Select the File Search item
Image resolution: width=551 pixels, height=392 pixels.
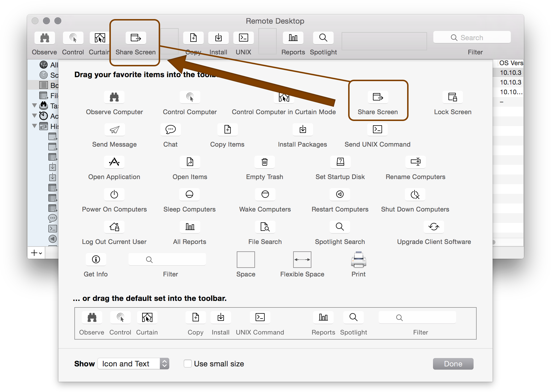click(265, 227)
